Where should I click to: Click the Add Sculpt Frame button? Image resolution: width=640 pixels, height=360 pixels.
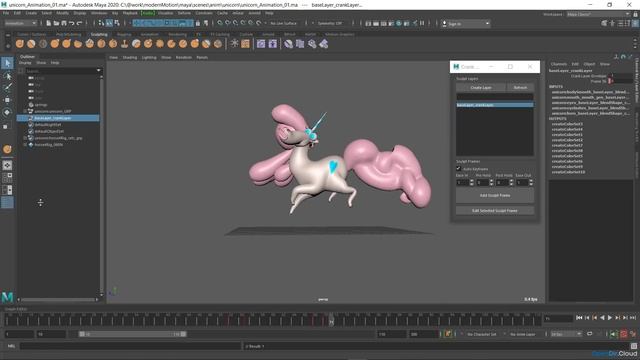tap(495, 196)
